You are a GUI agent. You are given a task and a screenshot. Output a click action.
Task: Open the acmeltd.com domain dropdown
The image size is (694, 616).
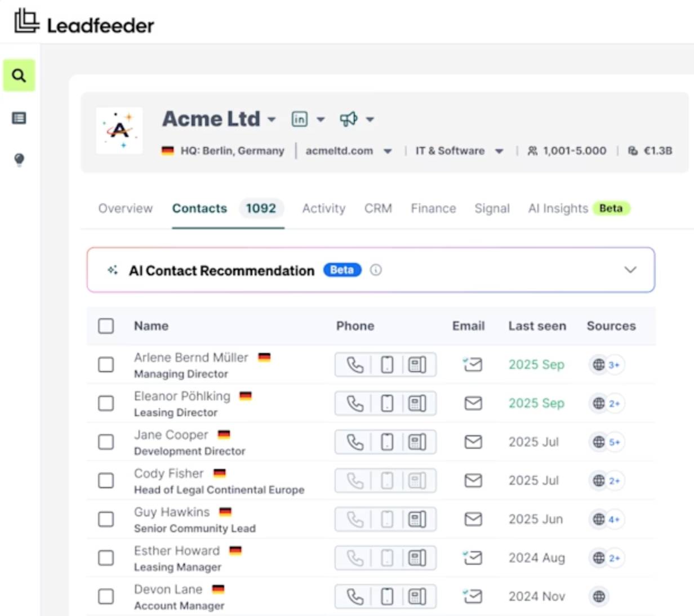tap(388, 151)
